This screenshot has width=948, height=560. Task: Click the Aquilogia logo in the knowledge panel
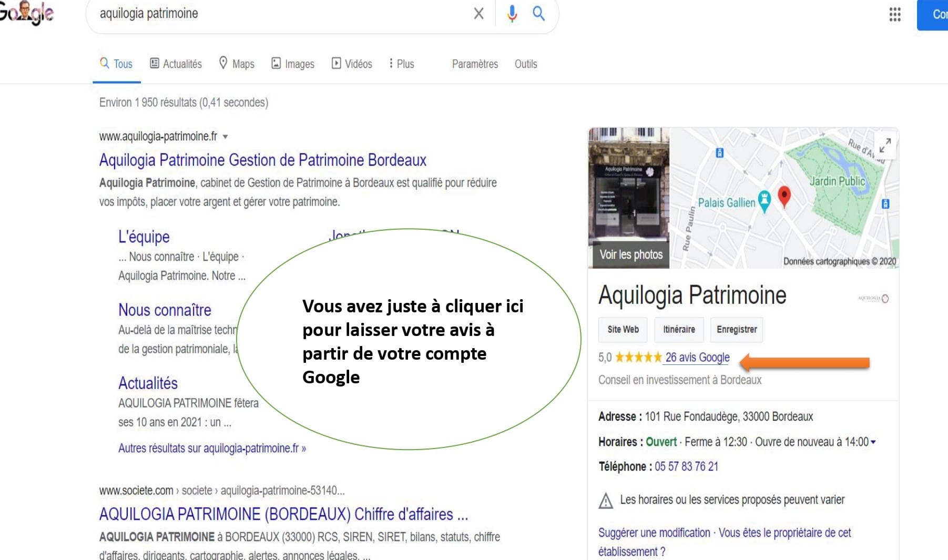[873, 298]
